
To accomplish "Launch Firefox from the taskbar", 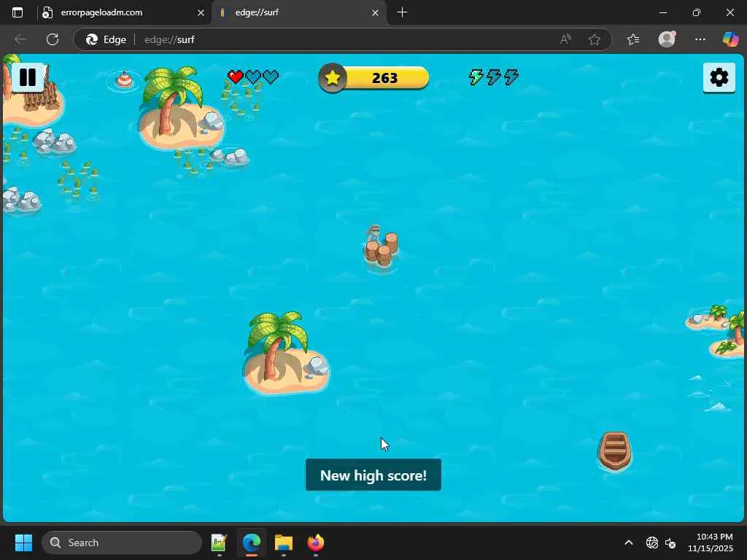I will click(315, 542).
